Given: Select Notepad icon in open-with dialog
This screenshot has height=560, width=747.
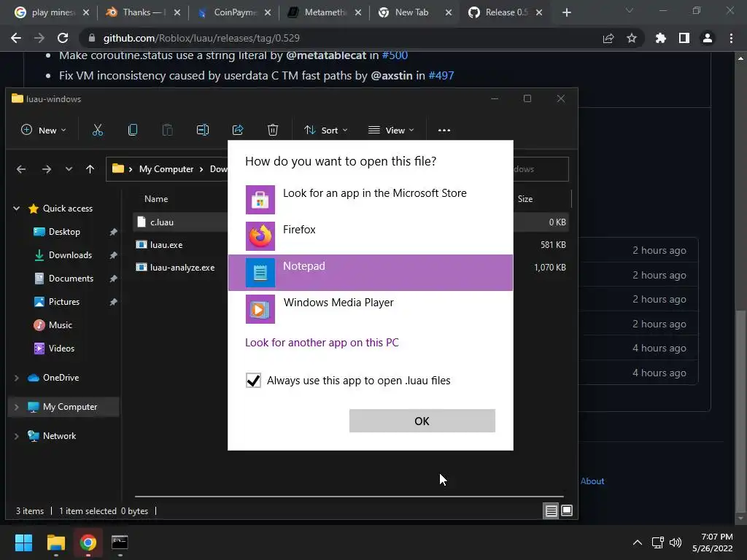Looking at the screenshot, I should (260, 273).
